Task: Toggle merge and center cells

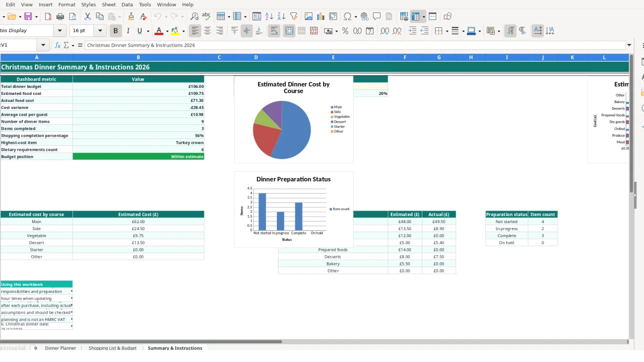Action: 289,31
